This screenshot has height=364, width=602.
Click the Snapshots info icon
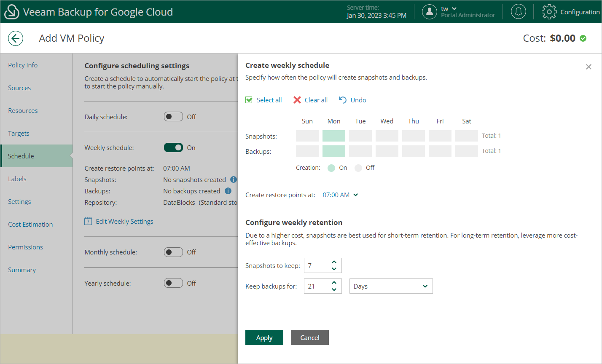click(x=234, y=180)
